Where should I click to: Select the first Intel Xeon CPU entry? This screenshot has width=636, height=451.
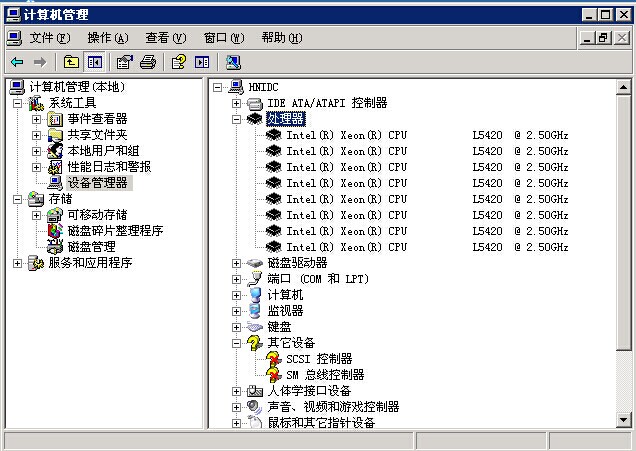[x=346, y=135]
